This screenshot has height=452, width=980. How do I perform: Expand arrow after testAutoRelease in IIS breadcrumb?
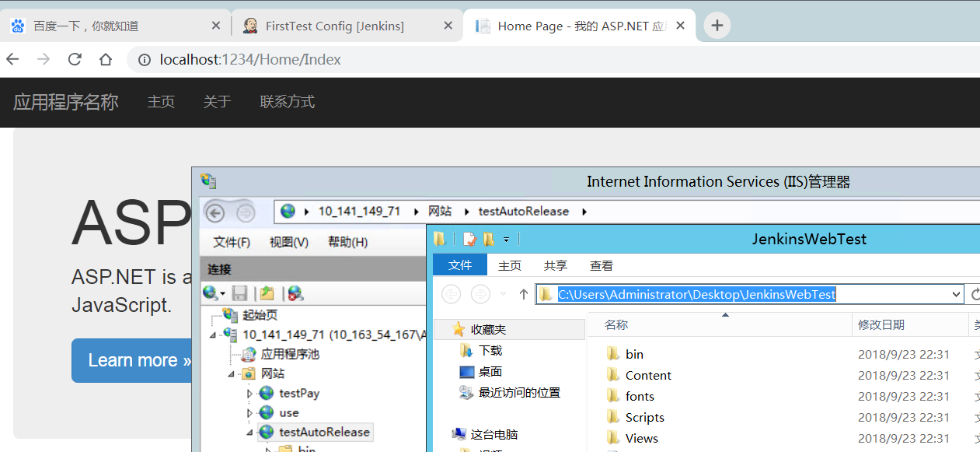584,212
